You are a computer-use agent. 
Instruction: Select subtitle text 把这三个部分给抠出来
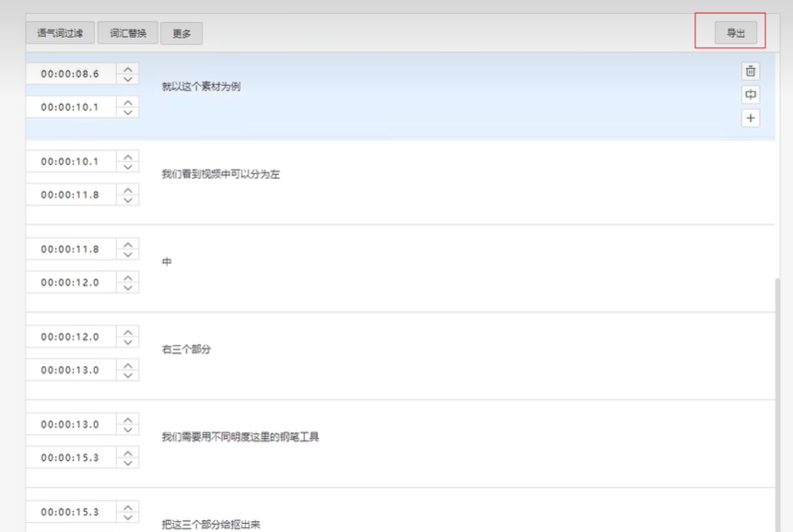(211, 525)
